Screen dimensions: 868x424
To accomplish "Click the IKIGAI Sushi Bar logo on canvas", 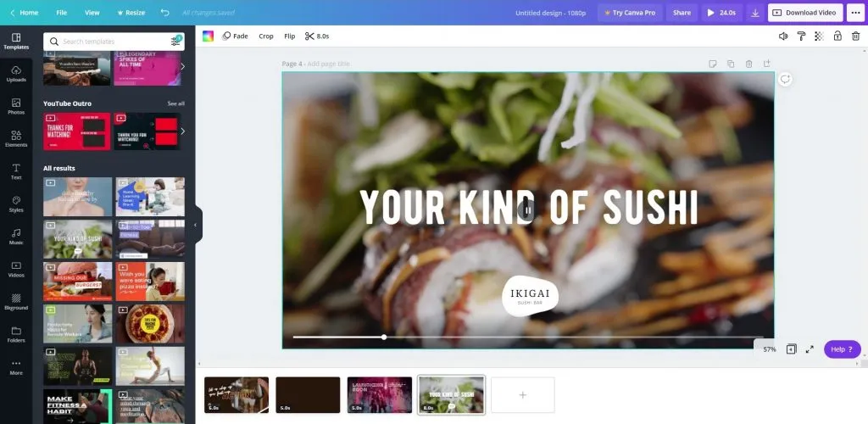I will pos(530,296).
